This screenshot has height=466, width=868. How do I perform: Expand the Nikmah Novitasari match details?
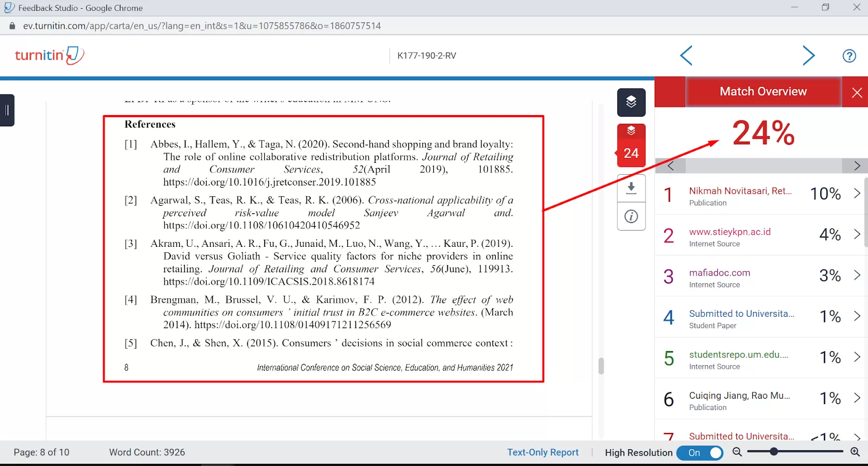(857, 194)
